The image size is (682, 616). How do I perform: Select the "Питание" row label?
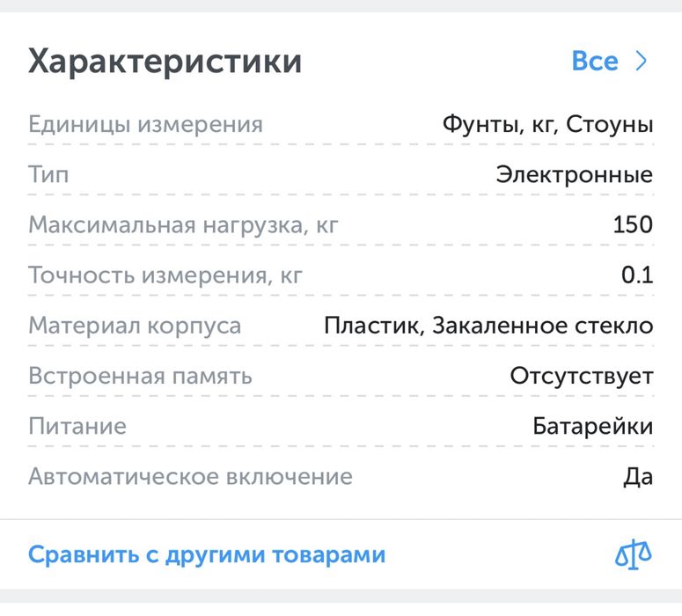click(x=77, y=427)
